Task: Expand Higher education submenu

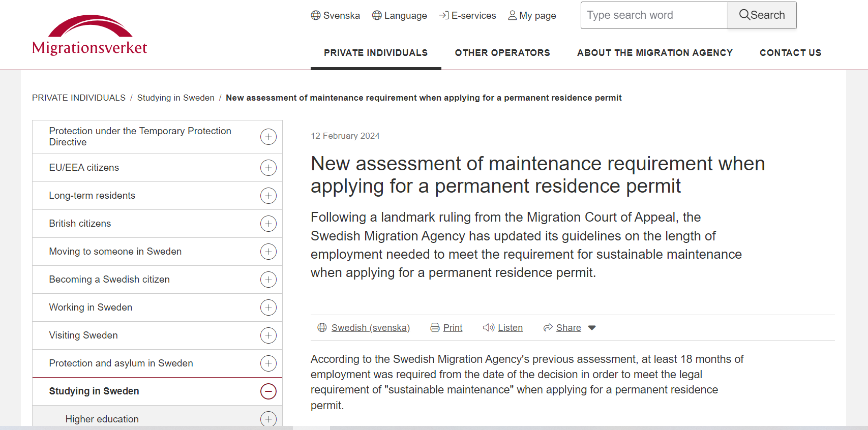Action: [268, 419]
